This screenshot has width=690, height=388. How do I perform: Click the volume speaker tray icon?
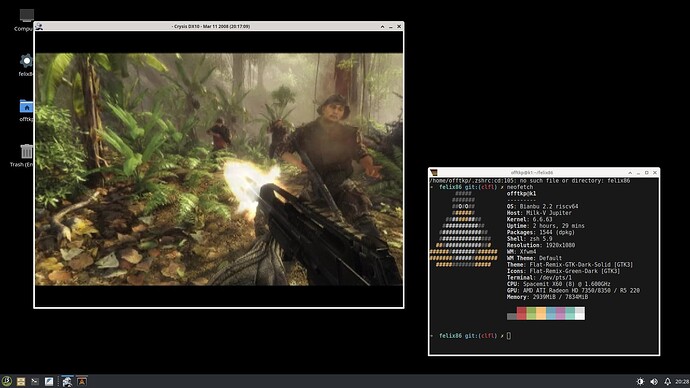click(x=654, y=381)
